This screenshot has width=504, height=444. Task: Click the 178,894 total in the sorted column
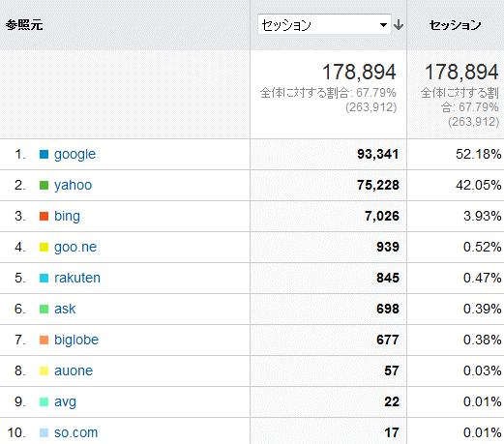(x=359, y=72)
